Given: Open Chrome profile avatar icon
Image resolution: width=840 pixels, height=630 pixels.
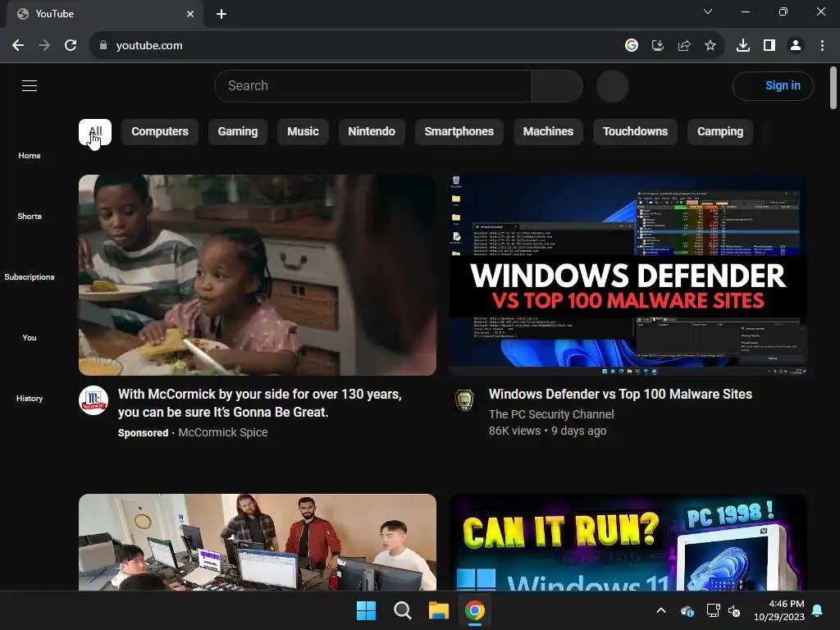Looking at the screenshot, I should (x=796, y=46).
